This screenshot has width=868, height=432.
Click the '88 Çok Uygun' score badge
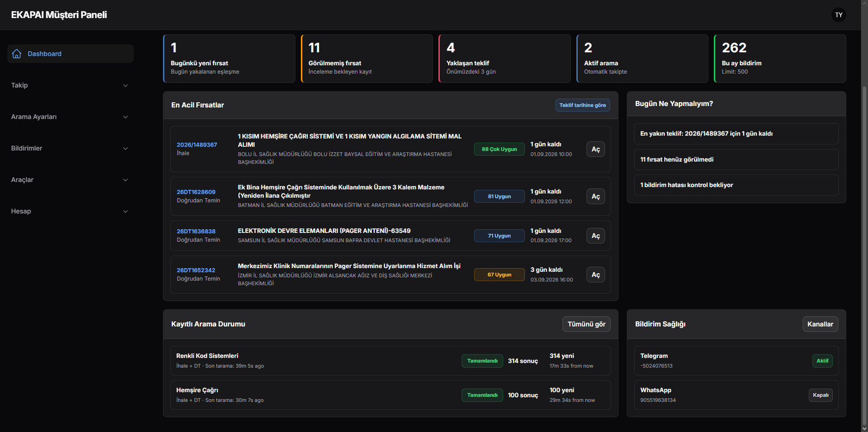pyautogui.click(x=499, y=149)
